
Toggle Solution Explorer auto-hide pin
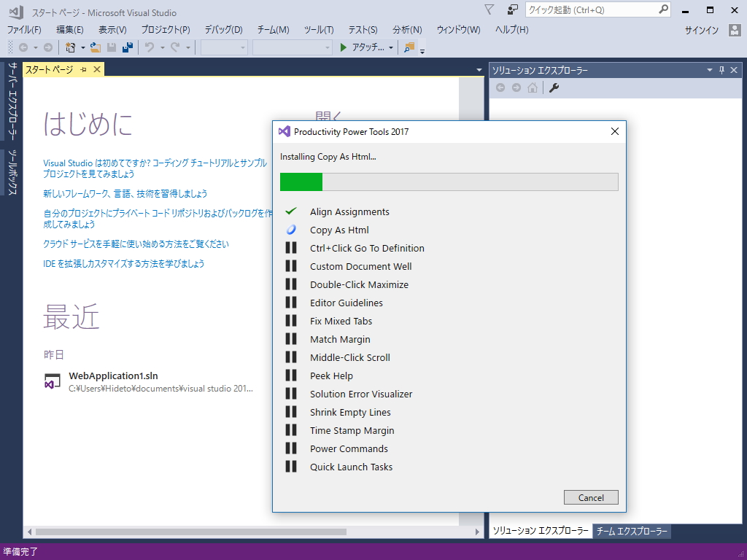[721, 71]
